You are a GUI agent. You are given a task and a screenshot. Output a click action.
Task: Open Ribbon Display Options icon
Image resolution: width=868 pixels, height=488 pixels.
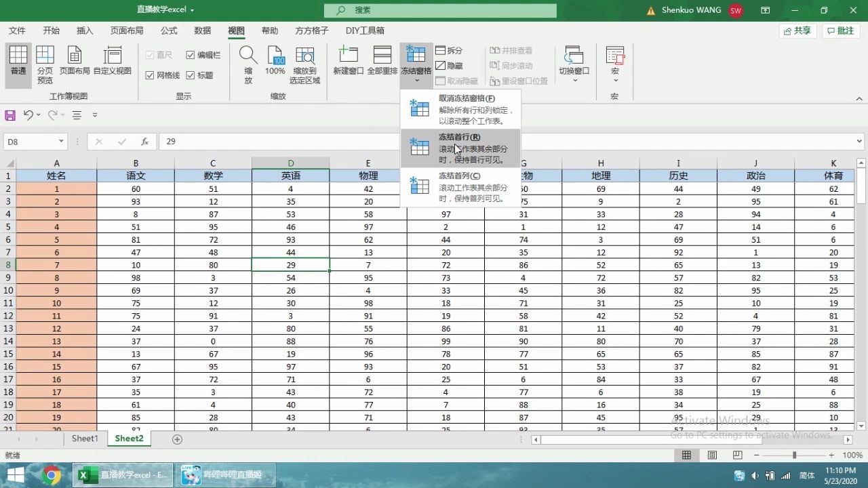point(766,10)
